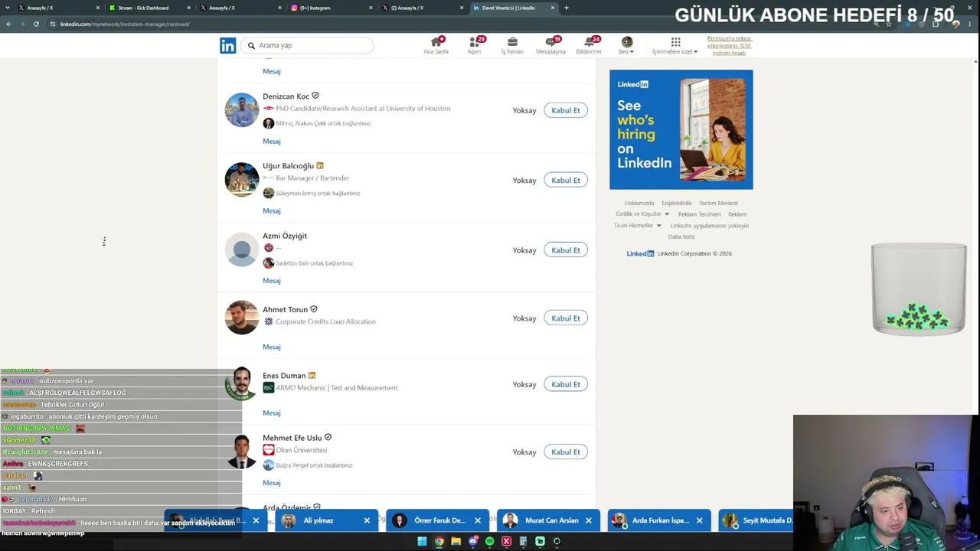Expand İşletmelere özel menu

coord(675,45)
